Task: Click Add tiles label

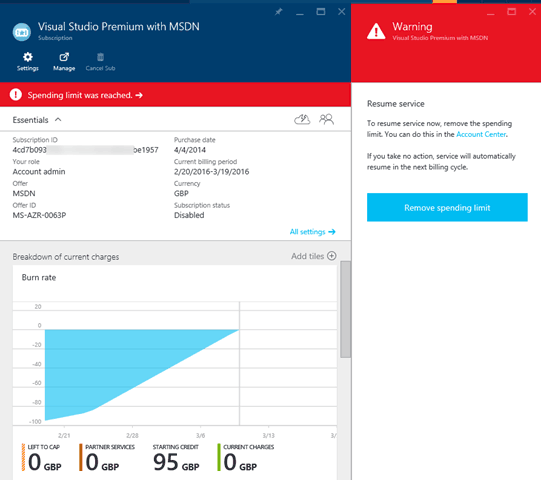Action: pyautogui.click(x=307, y=256)
